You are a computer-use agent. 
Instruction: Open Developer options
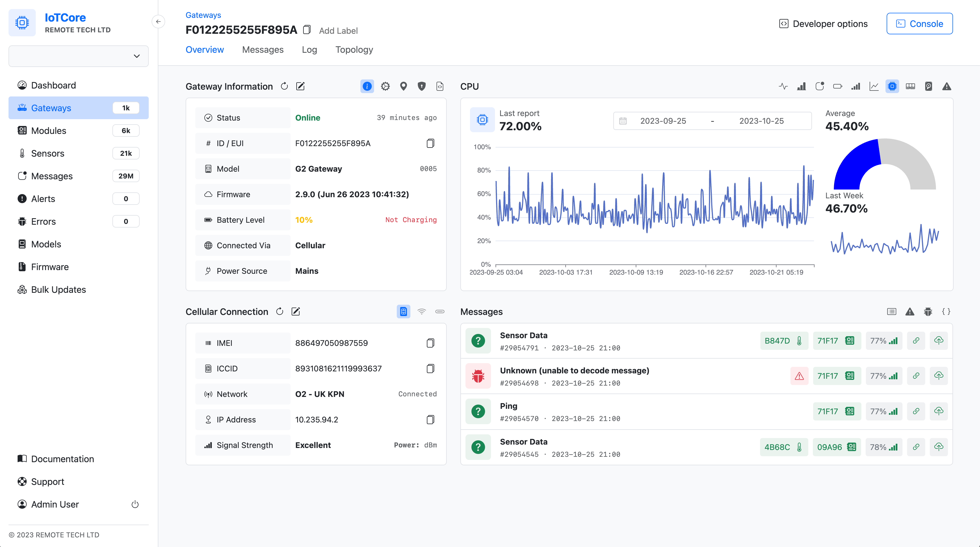point(823,24)
